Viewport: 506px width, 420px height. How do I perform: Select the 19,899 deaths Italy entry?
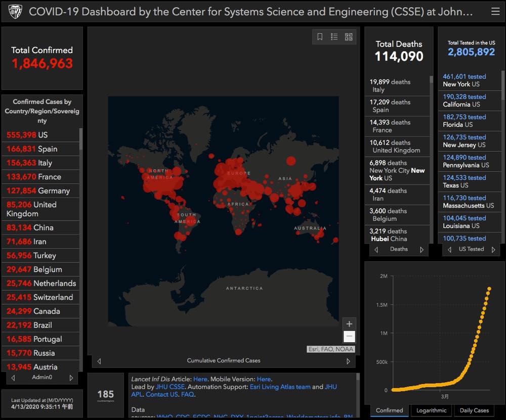coord(397,86)
